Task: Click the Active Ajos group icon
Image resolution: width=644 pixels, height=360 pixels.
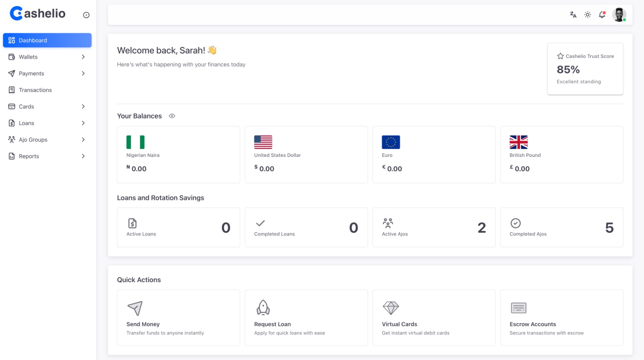Action: 388,223
